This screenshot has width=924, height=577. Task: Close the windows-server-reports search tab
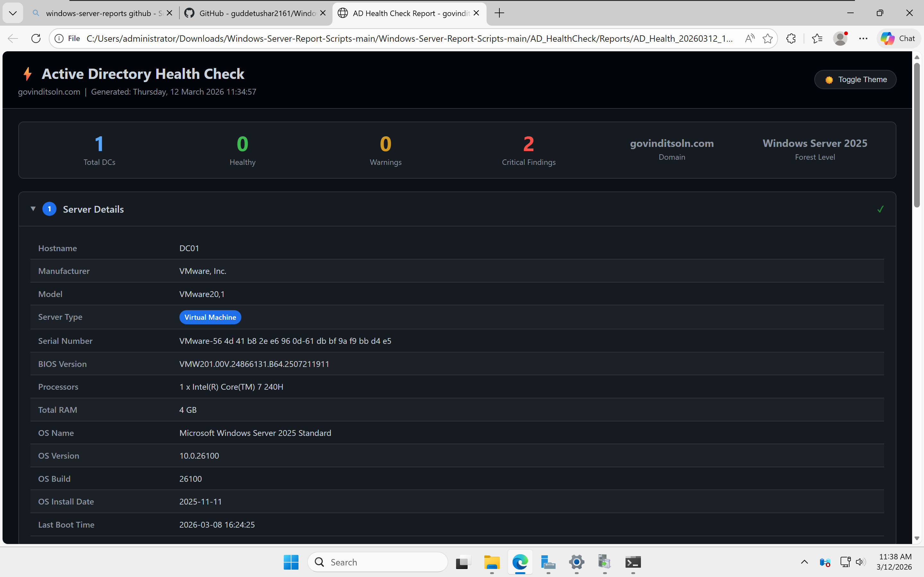tap(170, 13)
